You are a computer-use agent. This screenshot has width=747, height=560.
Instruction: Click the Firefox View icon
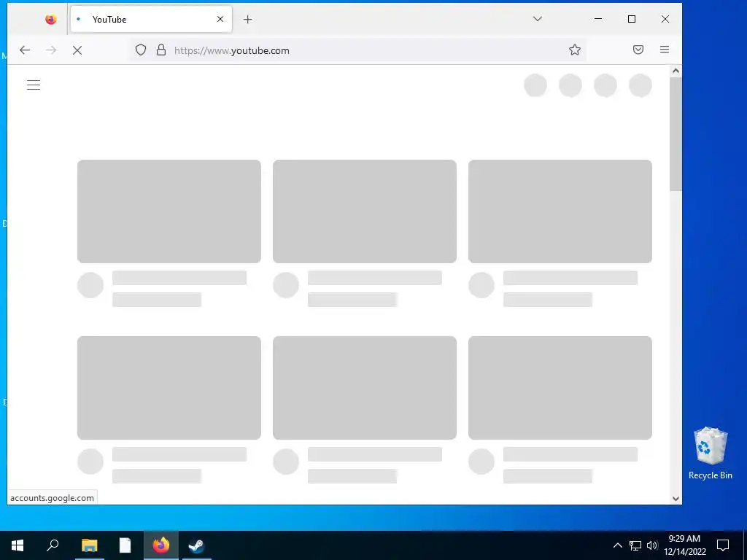point(50,19)
